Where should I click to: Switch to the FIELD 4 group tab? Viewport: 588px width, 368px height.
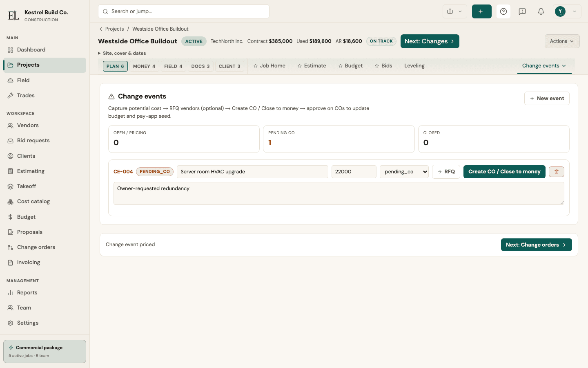click(173, 66)
